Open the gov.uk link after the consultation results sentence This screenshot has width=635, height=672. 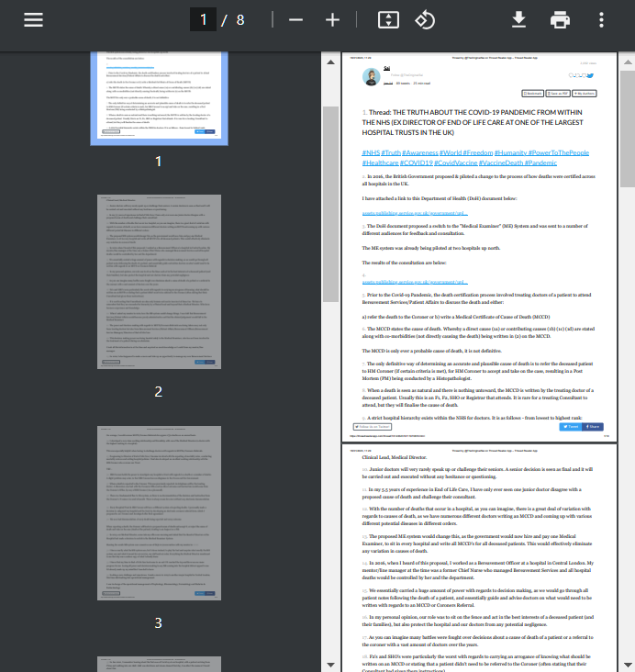tap(415, 282)
